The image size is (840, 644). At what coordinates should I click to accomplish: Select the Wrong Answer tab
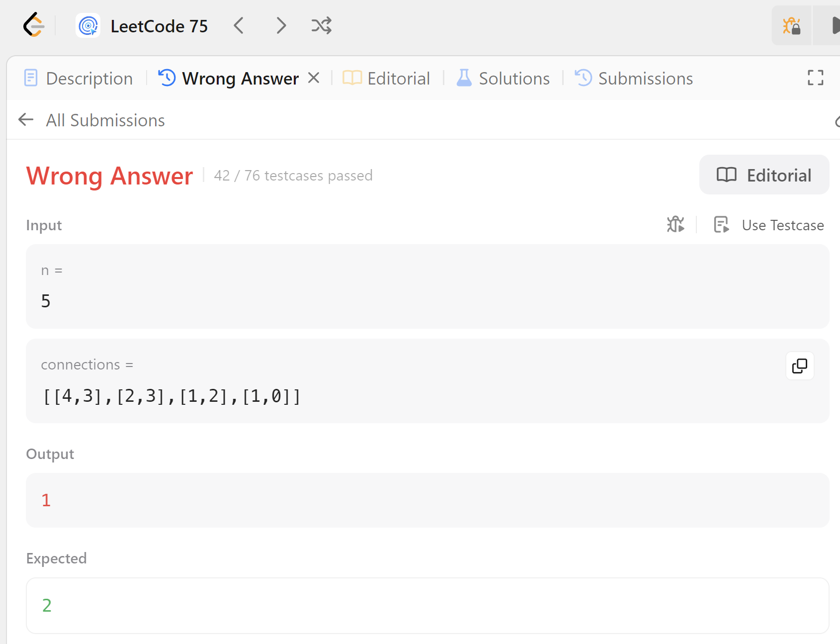[x=229, y=79]
